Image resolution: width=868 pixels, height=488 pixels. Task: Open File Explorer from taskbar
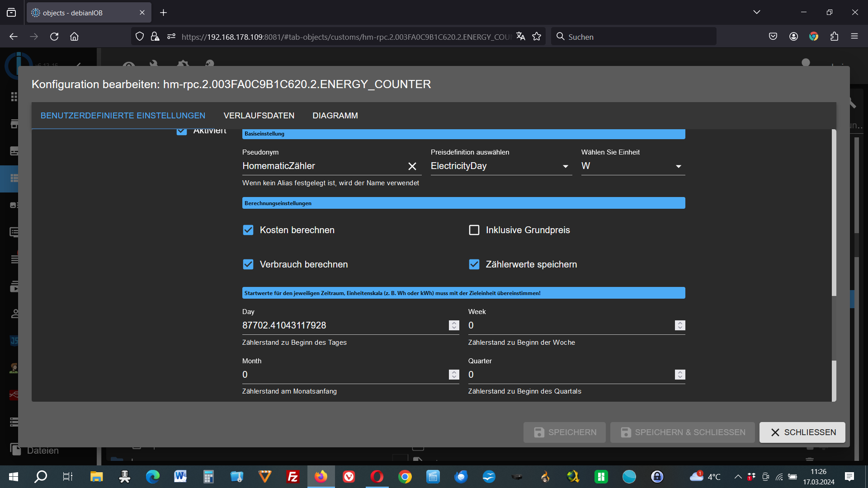click(96, 477)
